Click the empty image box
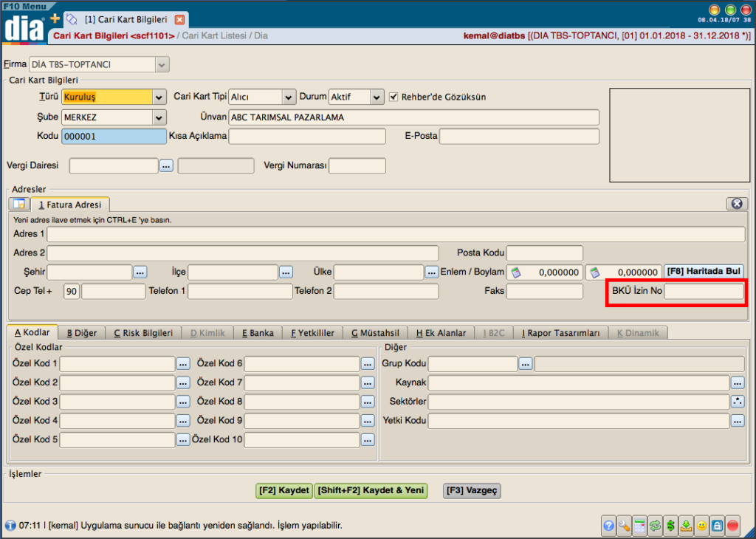The image size is (756, 539). (679, 135)
